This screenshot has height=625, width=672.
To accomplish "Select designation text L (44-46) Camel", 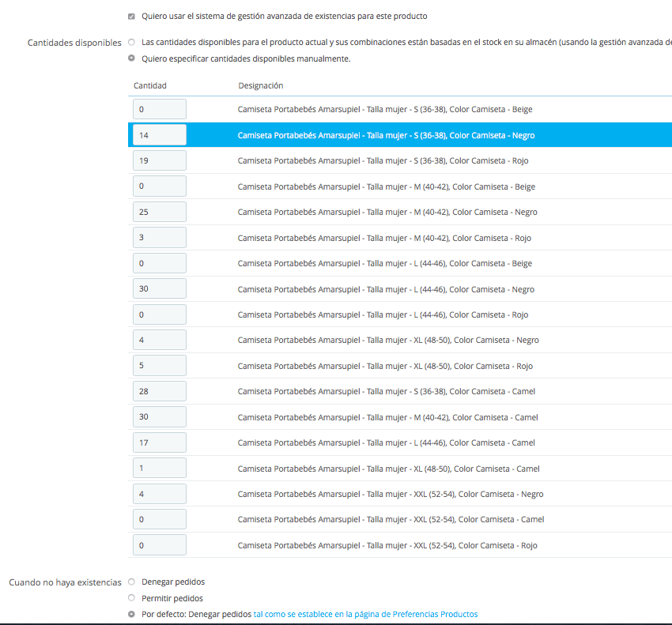I will pyautogui.click(x=386, y=443).
